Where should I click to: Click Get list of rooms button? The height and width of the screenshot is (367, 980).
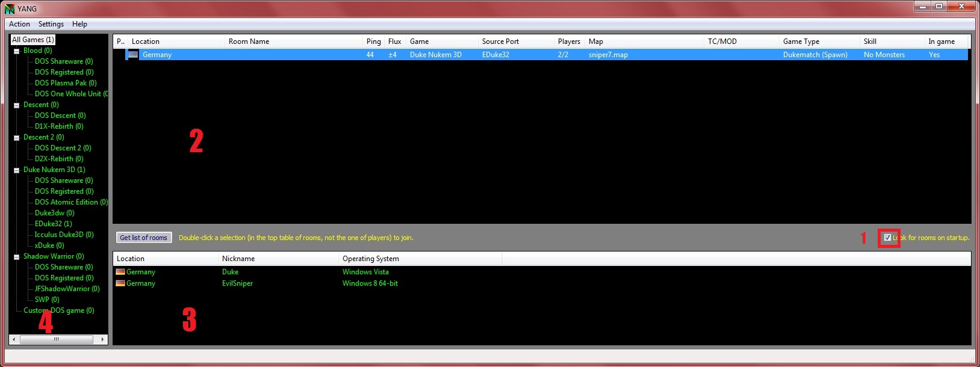coord(143,238)
